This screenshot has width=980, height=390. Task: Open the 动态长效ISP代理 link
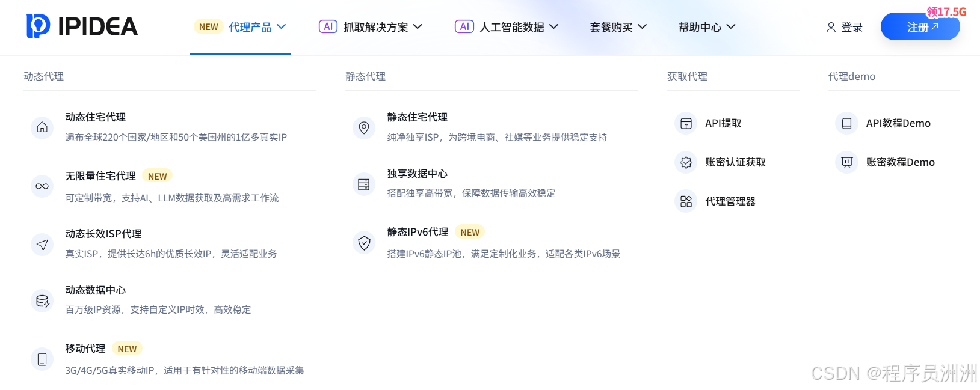point(103,234)
